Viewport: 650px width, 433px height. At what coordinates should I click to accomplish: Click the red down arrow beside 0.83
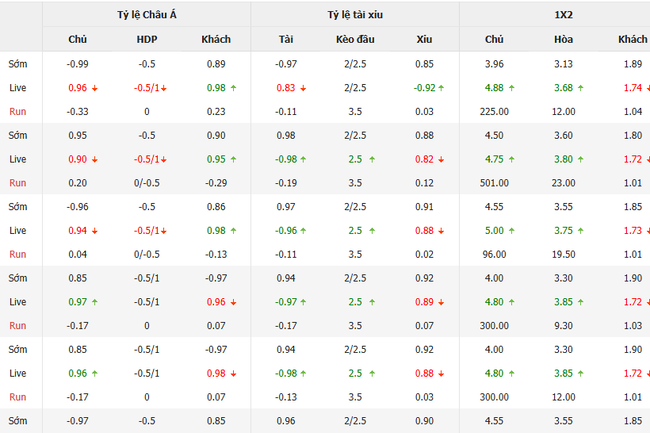[x=303, y=88]
